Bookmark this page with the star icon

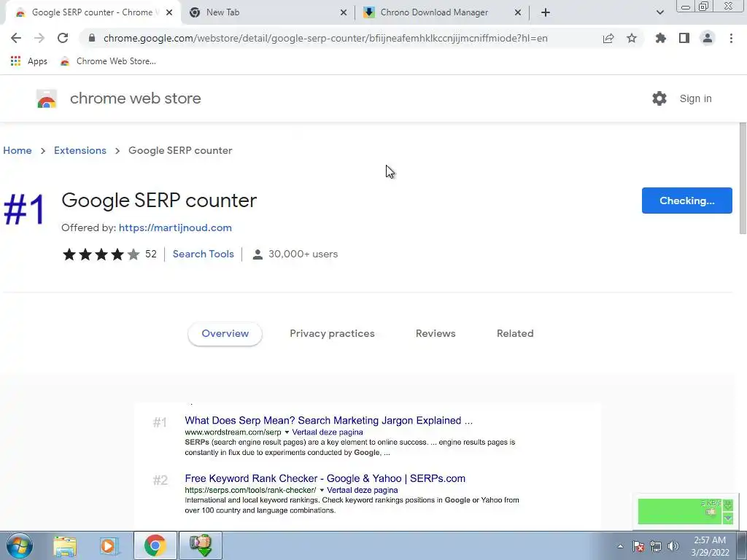pos(632,38)
